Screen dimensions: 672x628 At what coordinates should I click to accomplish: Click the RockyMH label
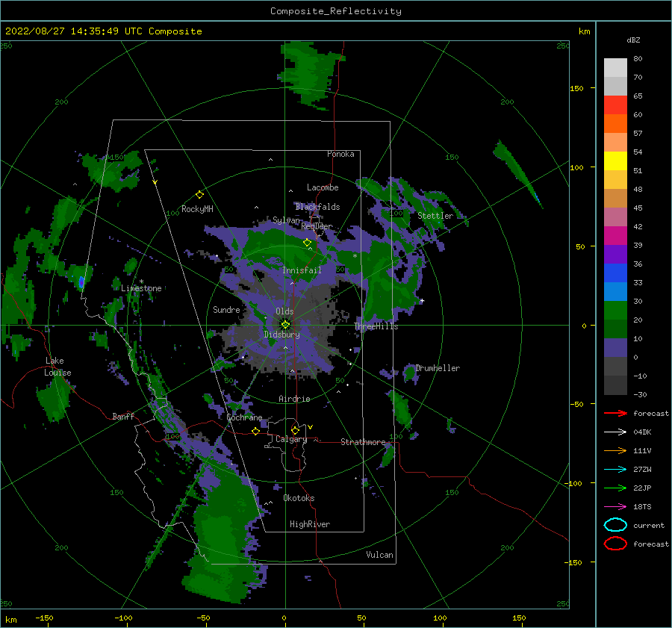197,209
